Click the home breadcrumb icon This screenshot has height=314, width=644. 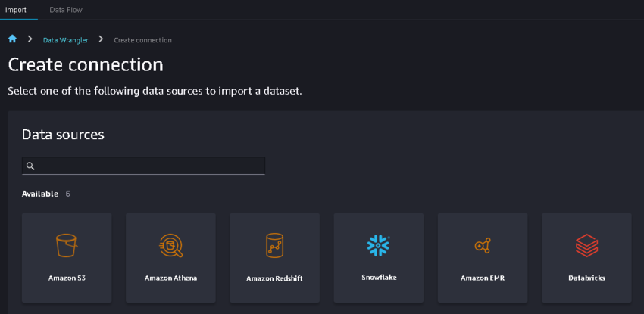tap(12, 39)
